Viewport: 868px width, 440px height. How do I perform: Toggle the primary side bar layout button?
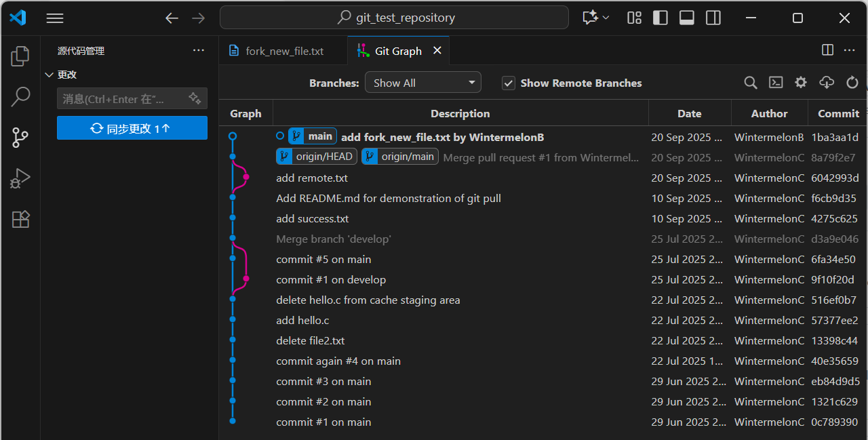point(660,18)
